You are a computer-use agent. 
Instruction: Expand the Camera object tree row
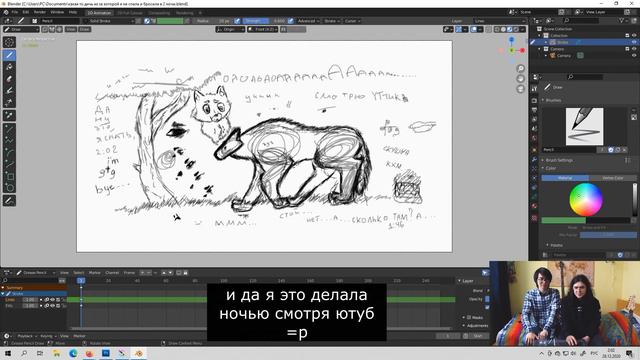(546, 56)
